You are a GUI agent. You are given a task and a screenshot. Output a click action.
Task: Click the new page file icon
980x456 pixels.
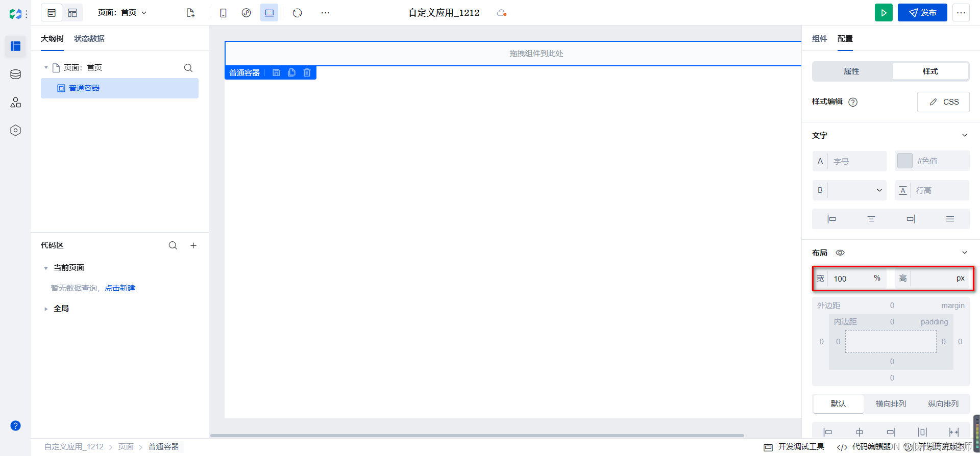190,13
